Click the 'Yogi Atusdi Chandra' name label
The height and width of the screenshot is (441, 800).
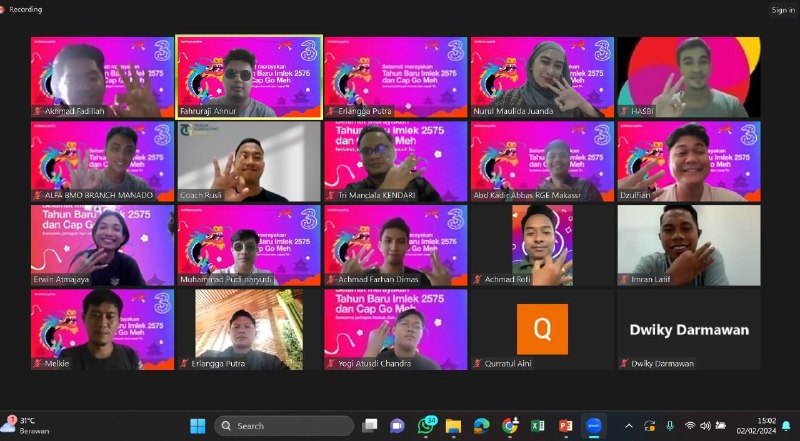point(374,364)
